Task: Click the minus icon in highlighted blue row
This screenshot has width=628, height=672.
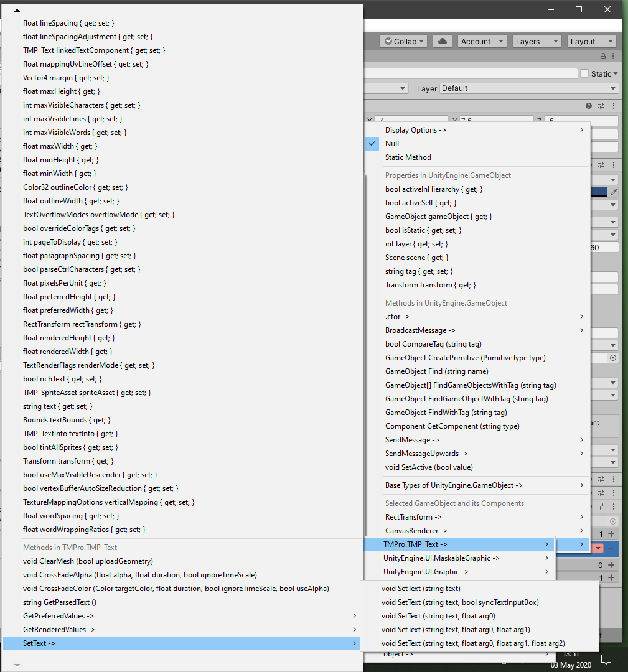Action: pyautogui.click(x=611, y=548)
